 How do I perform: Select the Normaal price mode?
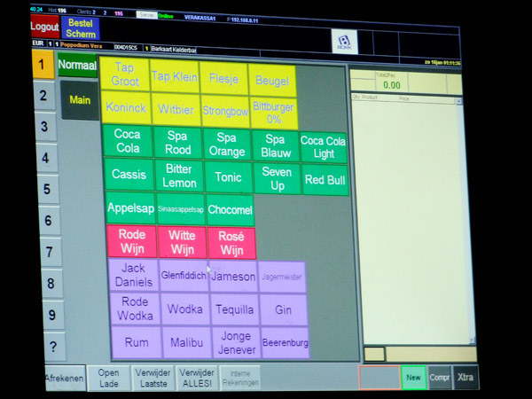pos(77,65)
